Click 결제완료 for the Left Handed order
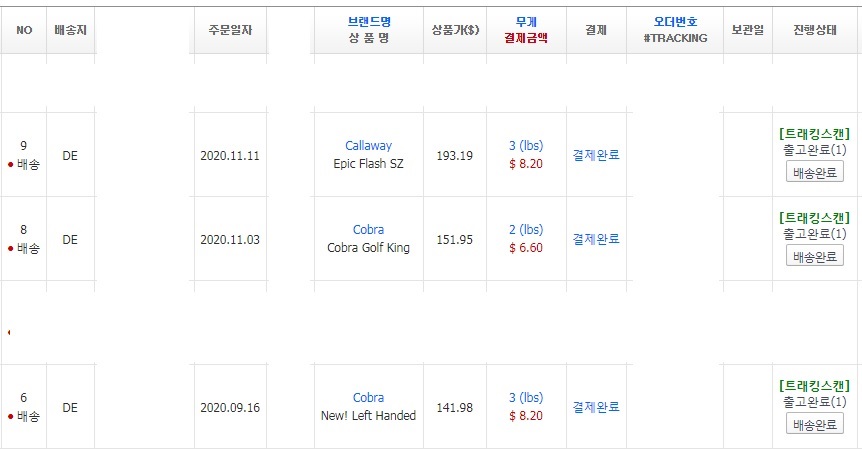The height and width of the screenshot is (449, 862). [596, 407]
